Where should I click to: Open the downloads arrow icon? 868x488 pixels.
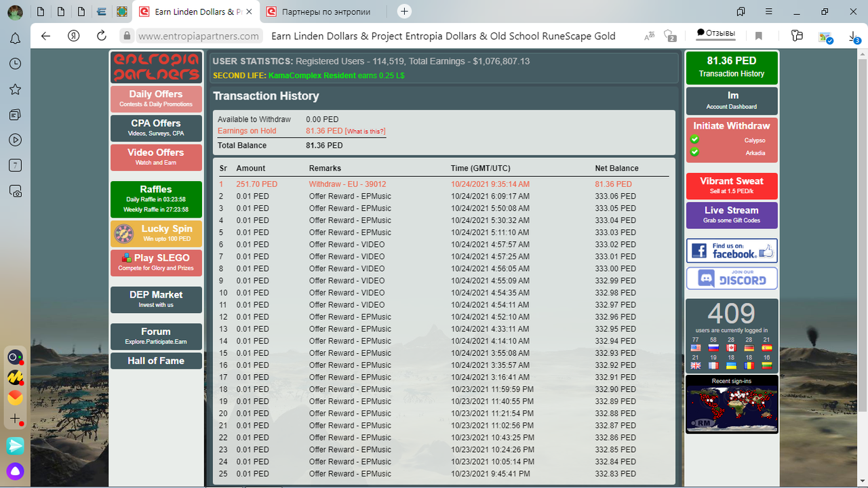854,37
